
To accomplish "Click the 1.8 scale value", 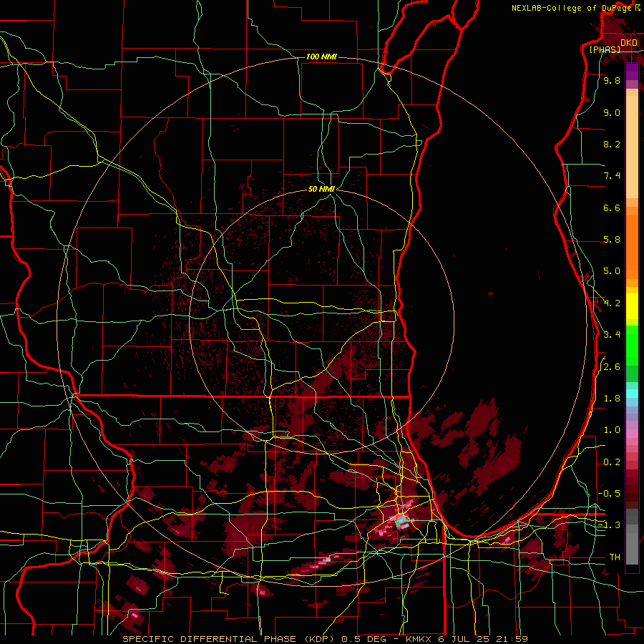I will coord(612,399).
